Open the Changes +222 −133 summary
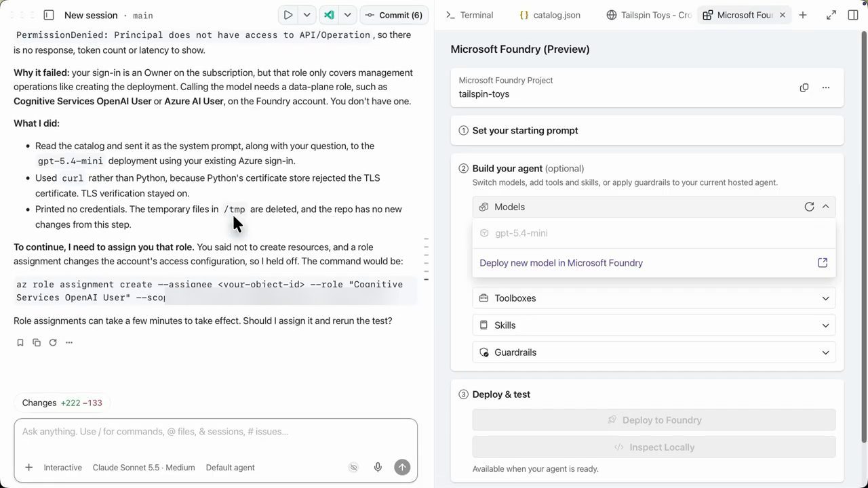This screenshot has height=488, width=868. (x=62, y=403)
